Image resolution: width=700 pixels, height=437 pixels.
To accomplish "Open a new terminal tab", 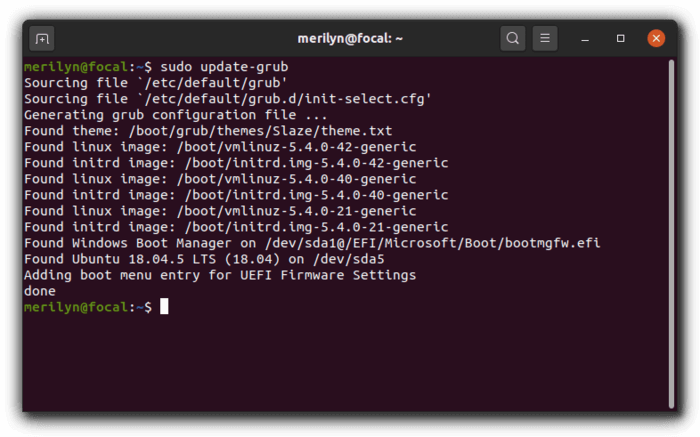I will click(42, 39).
